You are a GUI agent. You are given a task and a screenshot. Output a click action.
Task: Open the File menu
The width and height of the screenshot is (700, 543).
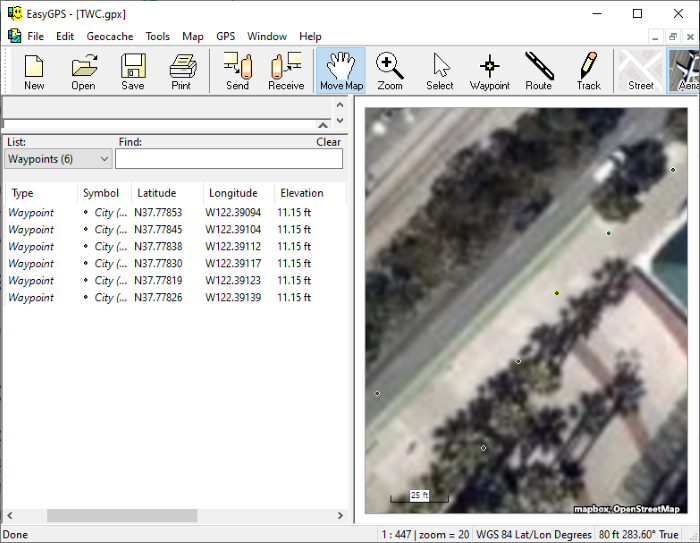click(36, 36)
